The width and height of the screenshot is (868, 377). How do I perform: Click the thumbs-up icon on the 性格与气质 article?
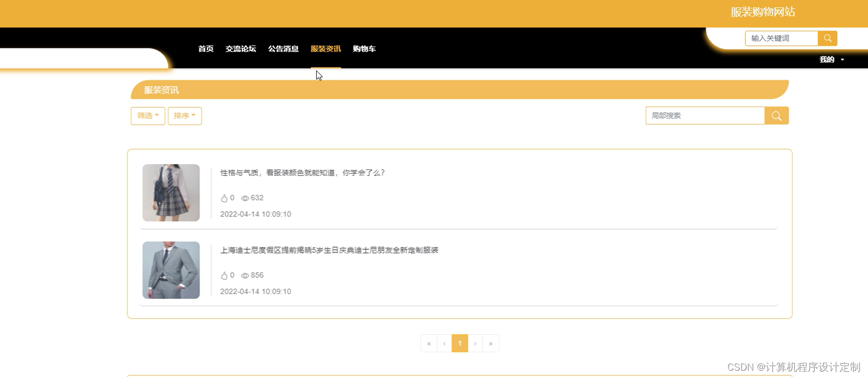(224, 198)
